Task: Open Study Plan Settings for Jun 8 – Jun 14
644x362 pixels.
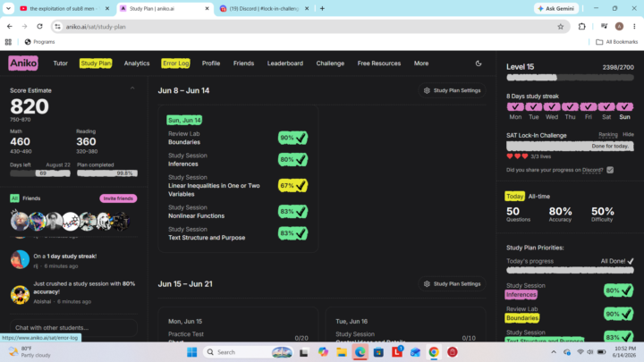Action: [x=452, y=90]
